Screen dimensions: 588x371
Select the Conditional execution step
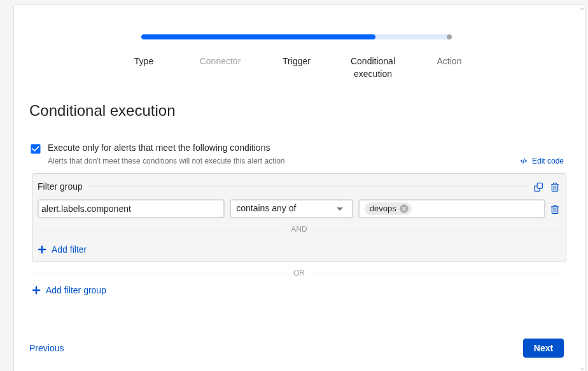pos(373,67)
